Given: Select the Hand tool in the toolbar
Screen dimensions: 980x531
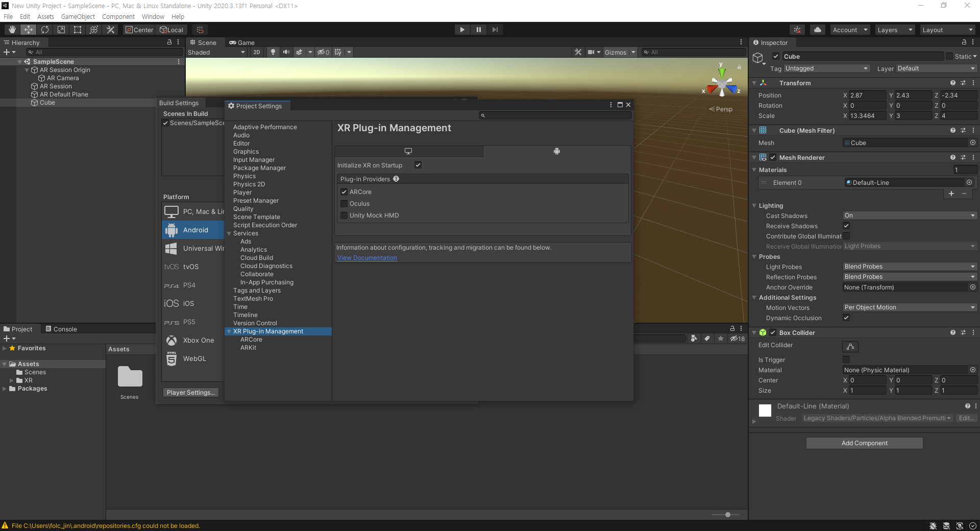Looking at the screenshot, I should click(x=12, y=30).
